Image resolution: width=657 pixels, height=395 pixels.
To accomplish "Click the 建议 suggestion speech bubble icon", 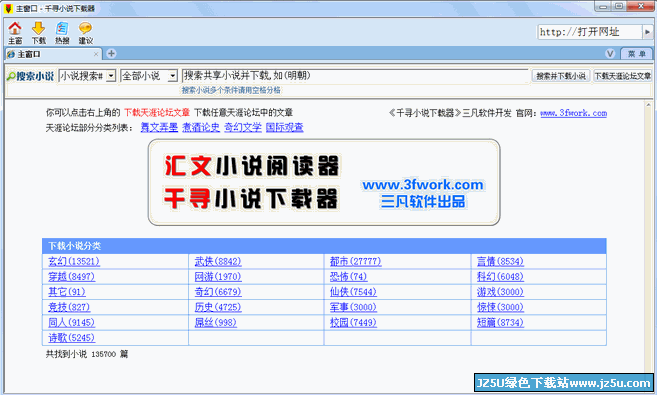I will click(85, 33).
